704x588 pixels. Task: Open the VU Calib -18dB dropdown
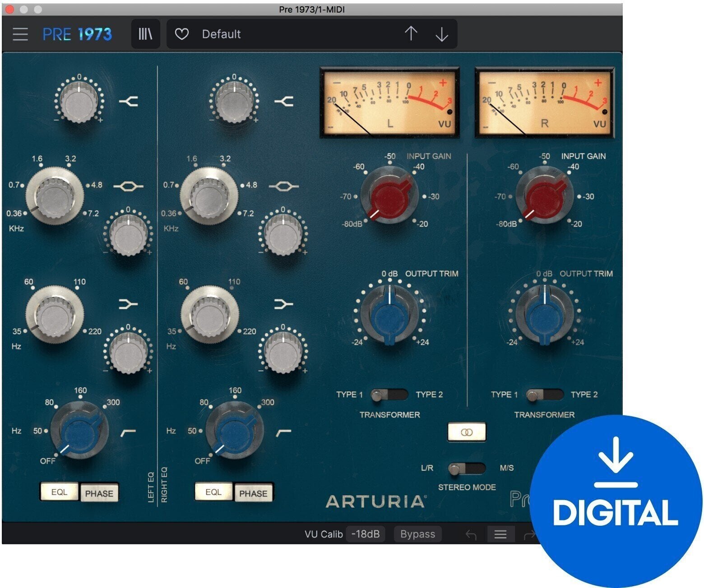[365, 534]
